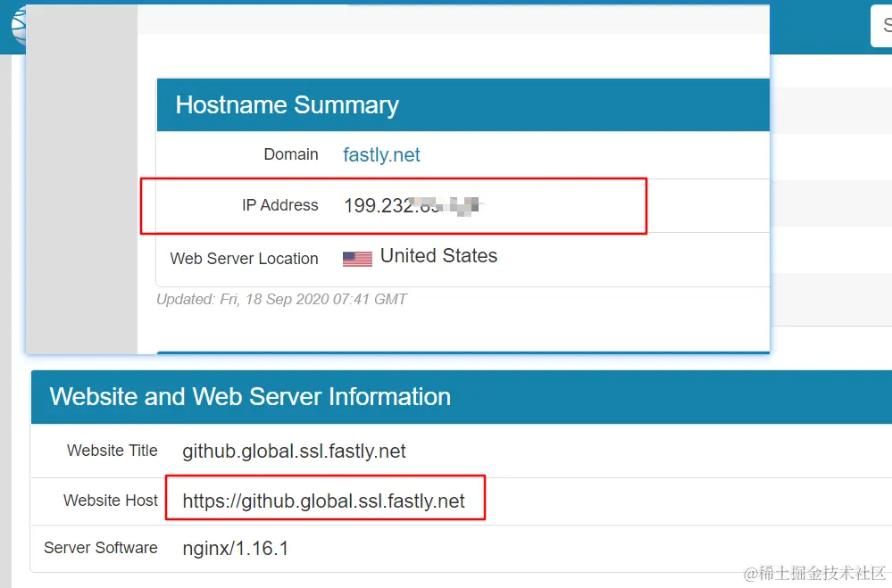
Task: Click the 'Hostname Summary' panel header
Action: point(463,105)
